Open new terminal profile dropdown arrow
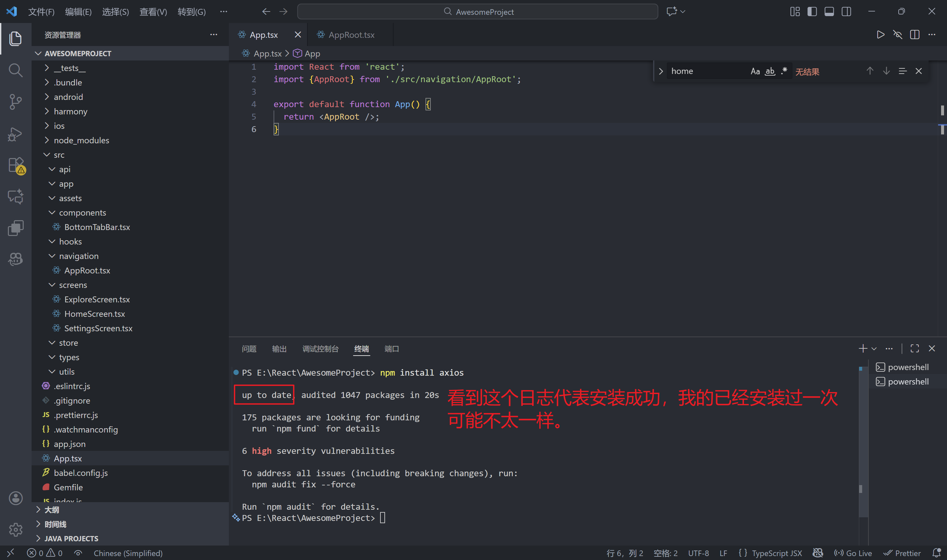Screen dimensions: 947x560 874,349
